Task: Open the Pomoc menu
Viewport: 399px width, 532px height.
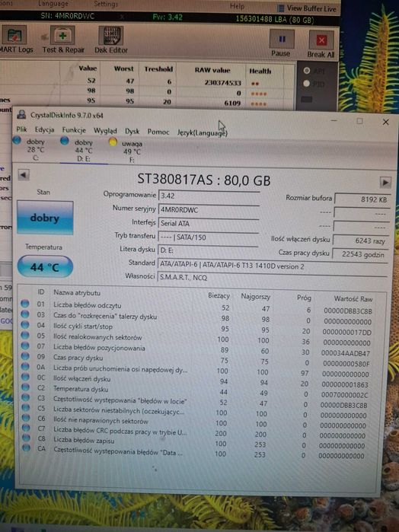Action: [x=158, y=132]
